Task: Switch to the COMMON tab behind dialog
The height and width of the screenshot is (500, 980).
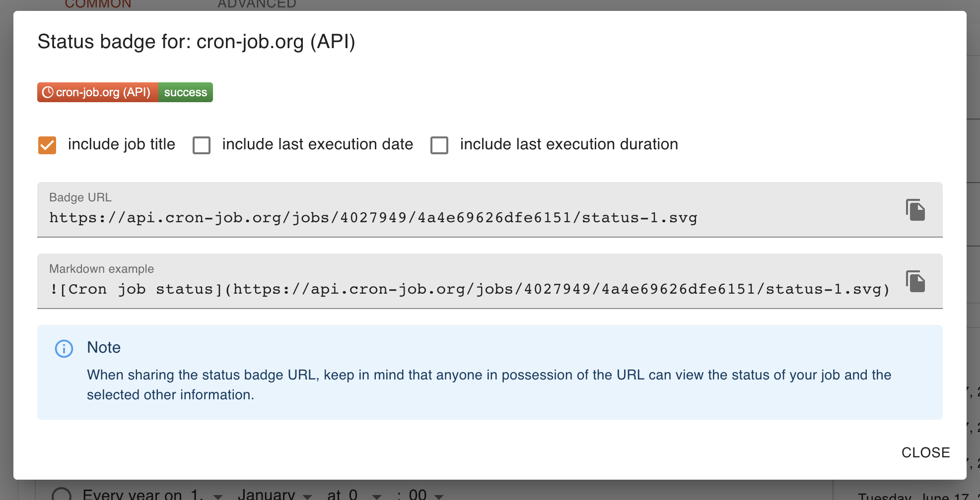Action: [x=98, y=4]
